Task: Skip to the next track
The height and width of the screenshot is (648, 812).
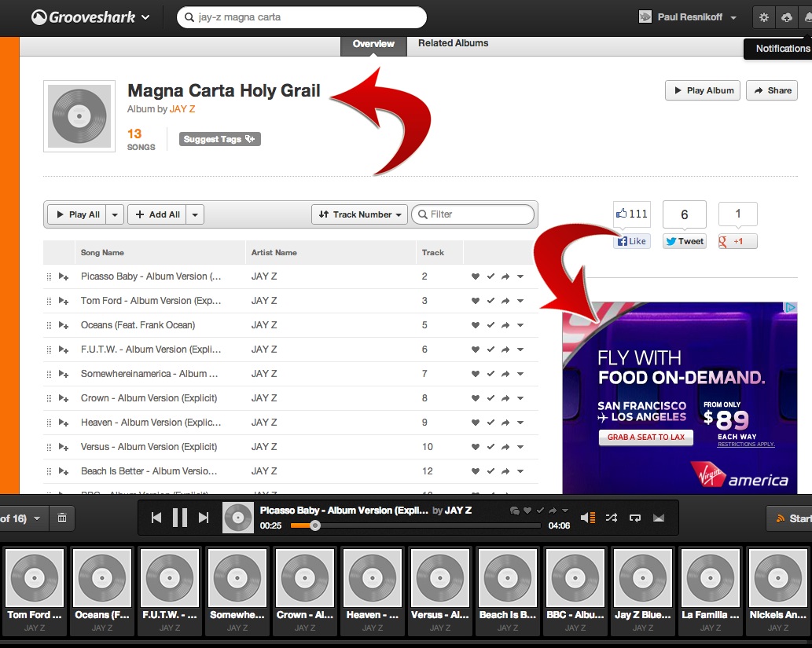Action: [204, 518]
